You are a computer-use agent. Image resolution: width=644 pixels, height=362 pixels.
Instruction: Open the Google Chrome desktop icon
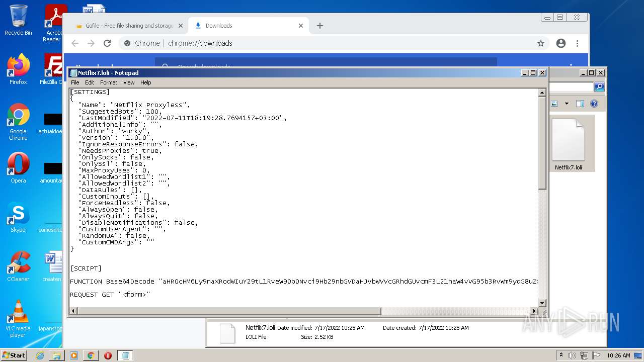pos(18,122)
